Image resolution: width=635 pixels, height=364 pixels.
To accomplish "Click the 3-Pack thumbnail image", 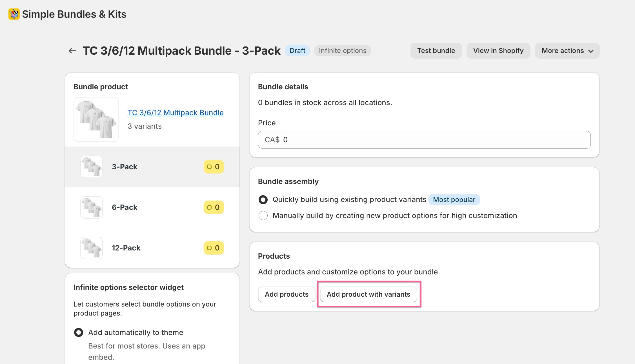I will pyautogui.click(x=92, y=167).
